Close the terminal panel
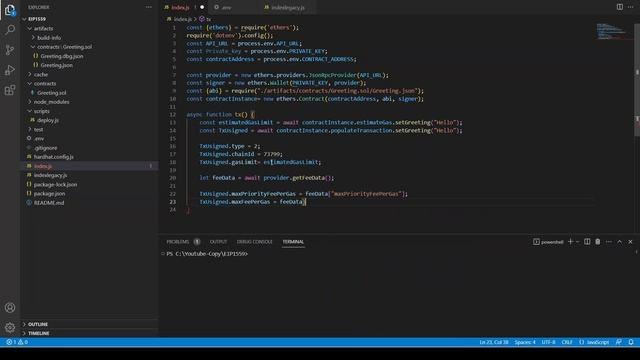 630,242
